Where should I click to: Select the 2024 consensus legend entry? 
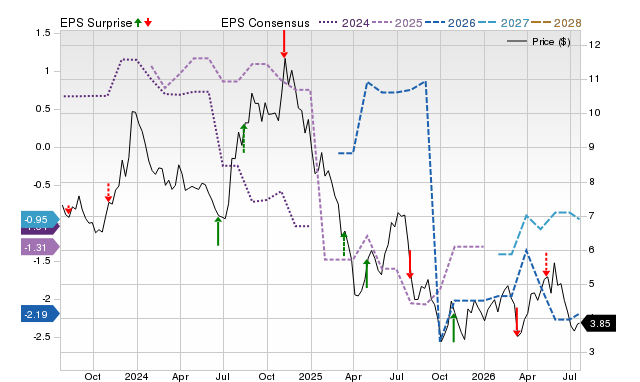(344, 23)
